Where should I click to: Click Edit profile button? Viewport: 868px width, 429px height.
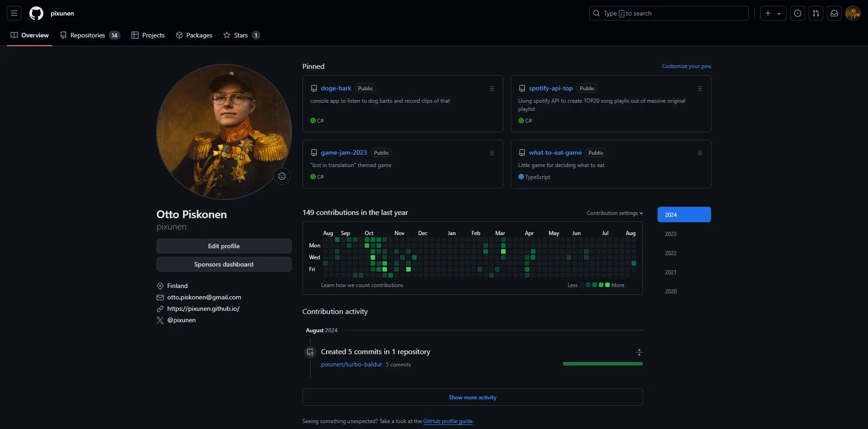(x=224, y=246)
